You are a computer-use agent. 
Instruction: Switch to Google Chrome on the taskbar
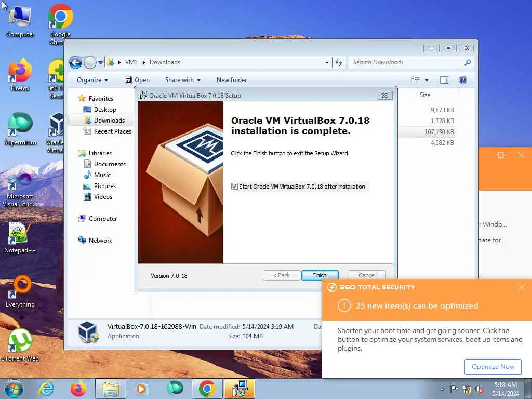pos(207,389)
